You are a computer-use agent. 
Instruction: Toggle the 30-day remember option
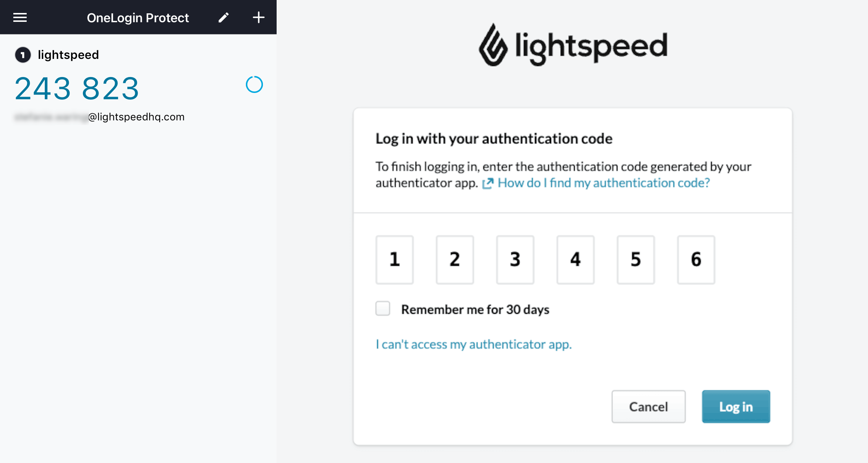[x=383, y=308]
